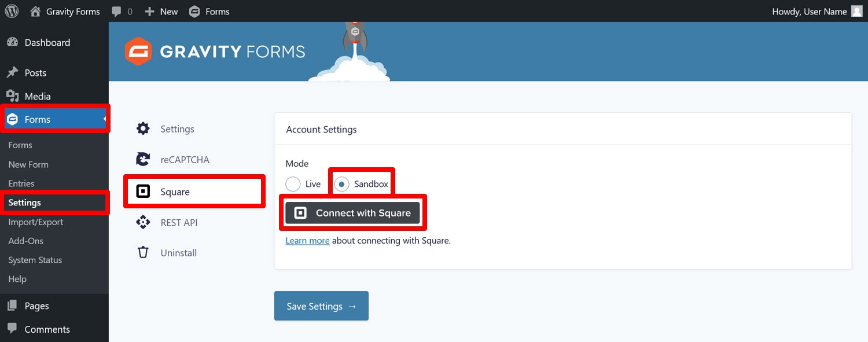This screenshot has width=868, height=342.
Task: Open the System Status submenu item
Action: 35,260
